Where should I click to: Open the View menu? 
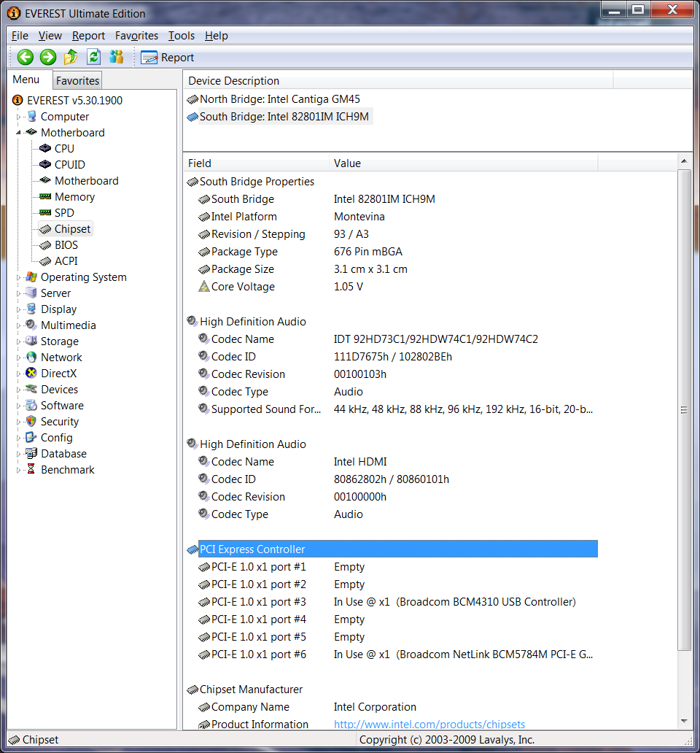coord(50,36)
